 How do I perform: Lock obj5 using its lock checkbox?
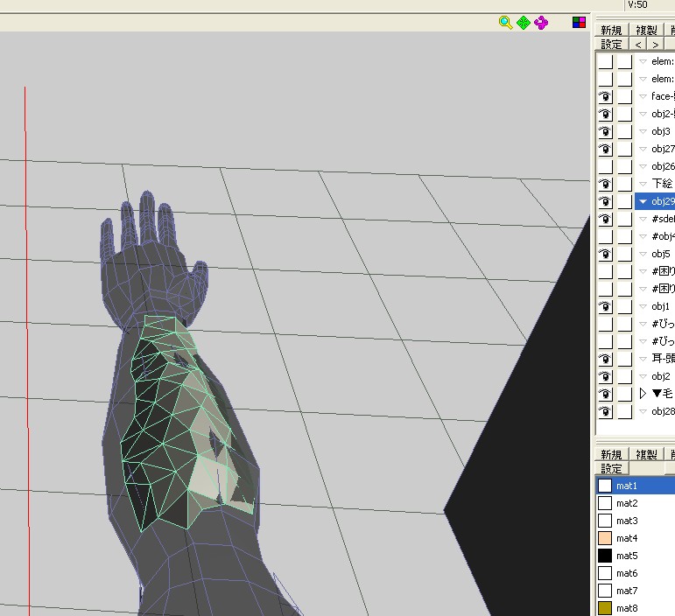click(624, 254)
